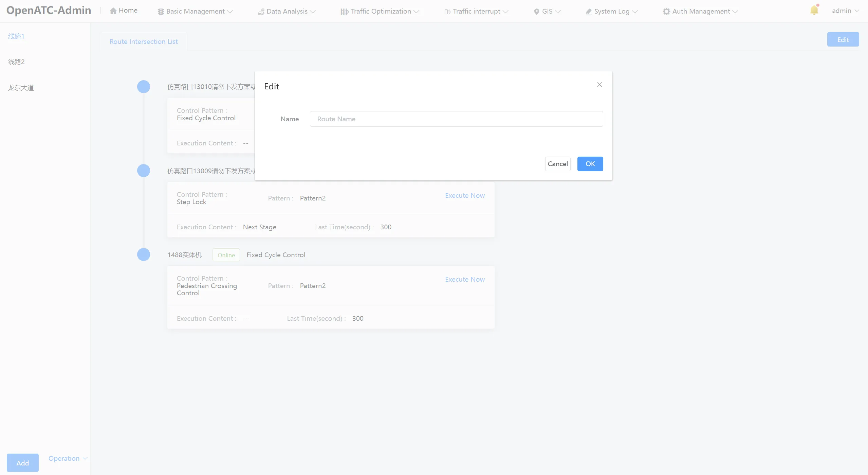Click the 仿真路口13010 intersection title
This screenshot has width=868, height=475.
(211, 87)
